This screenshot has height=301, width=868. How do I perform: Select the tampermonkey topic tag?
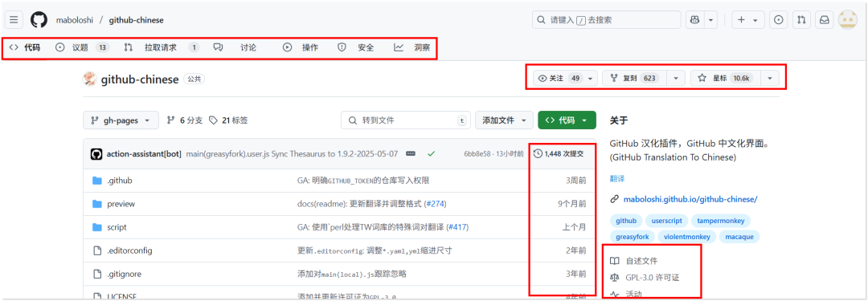(x=721, y=220)
